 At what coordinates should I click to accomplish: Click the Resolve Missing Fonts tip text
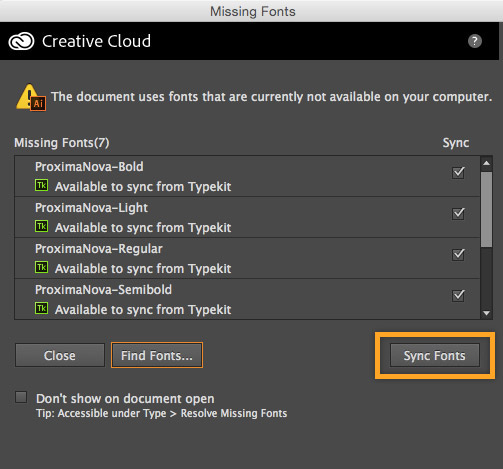(162, 413)
